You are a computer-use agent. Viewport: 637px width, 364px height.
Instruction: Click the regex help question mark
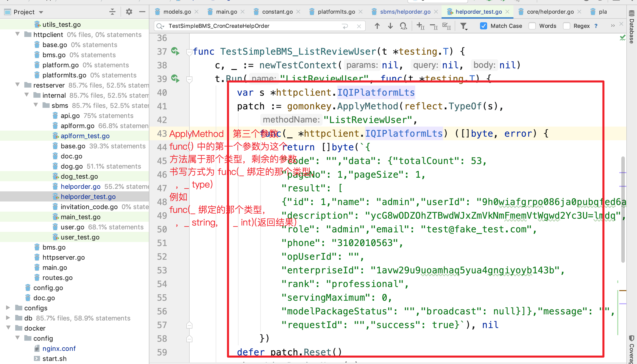pyautogui.click(x=596, y=26)
